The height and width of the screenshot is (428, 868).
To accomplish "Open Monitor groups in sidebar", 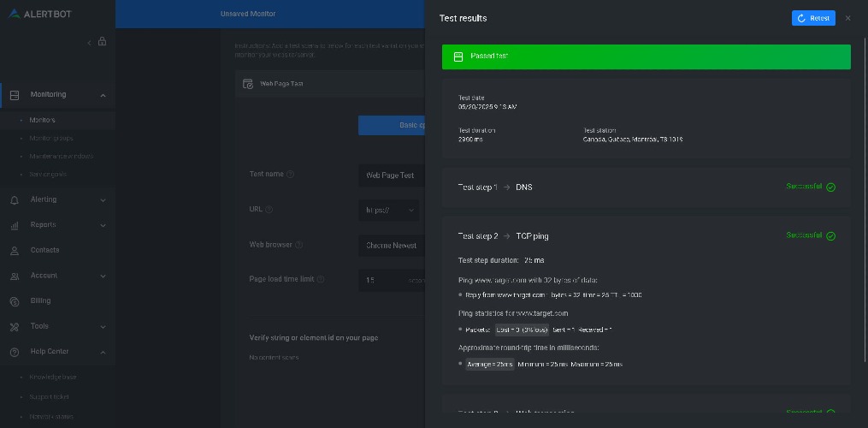I will [51, 138].
